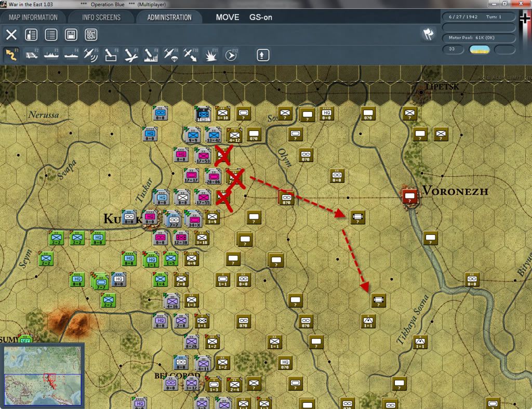
Task: Click the Turn: 1 indicator
Action: [x=494, y=17]
